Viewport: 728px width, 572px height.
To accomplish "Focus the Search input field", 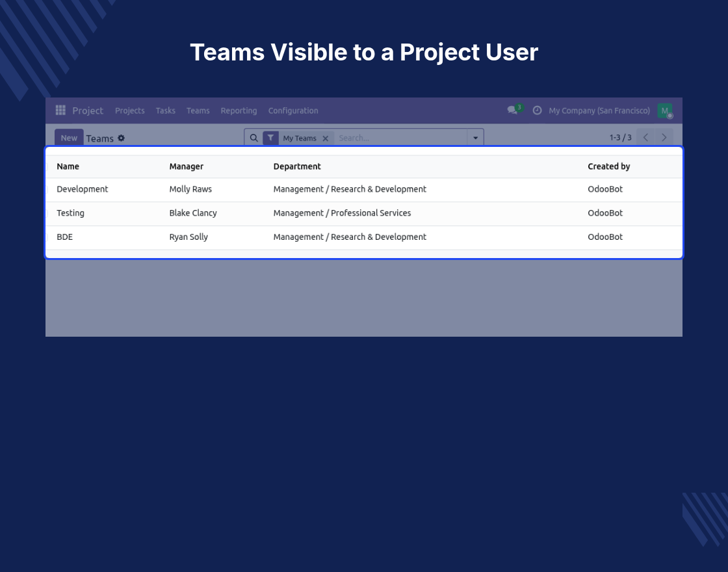I will pos(401,138).
